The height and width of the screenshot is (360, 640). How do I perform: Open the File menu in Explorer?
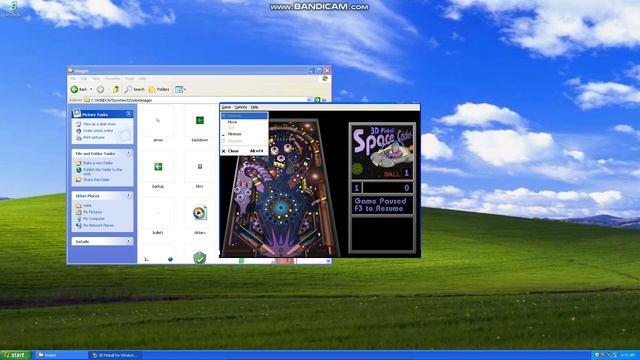pyautogui.click(x=73, y=79)
